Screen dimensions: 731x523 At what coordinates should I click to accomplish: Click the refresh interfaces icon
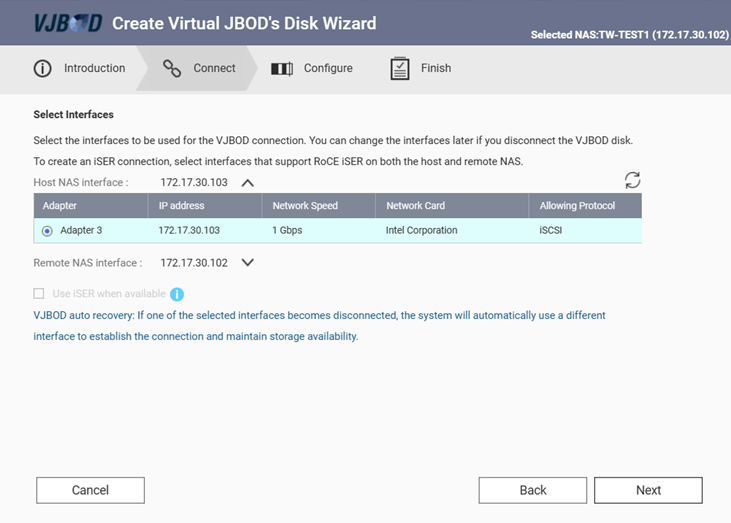pos(632,180)
